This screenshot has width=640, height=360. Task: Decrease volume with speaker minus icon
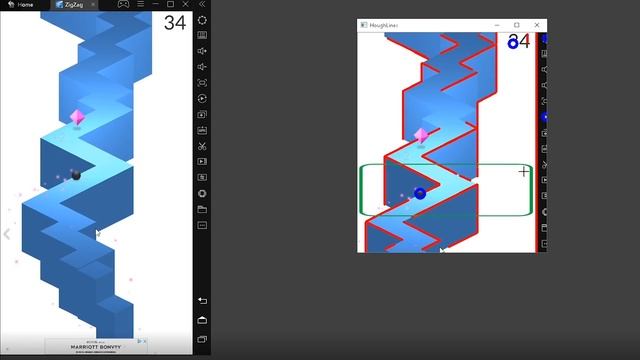202,67
